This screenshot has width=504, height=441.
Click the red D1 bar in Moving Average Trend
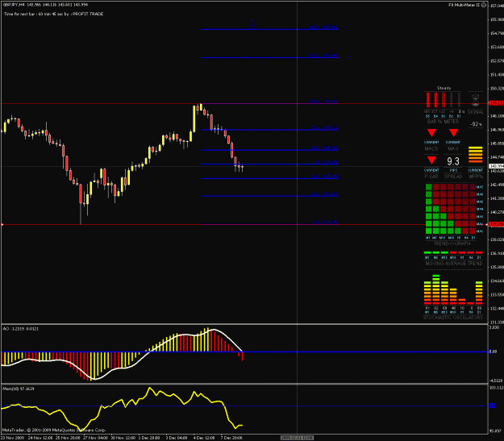pos(479,252)
